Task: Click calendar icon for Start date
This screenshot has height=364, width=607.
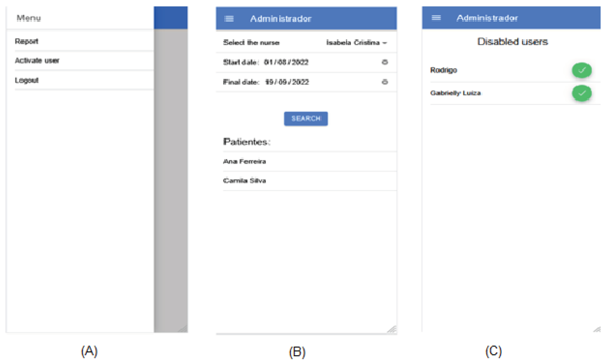Action: [385, 62]
